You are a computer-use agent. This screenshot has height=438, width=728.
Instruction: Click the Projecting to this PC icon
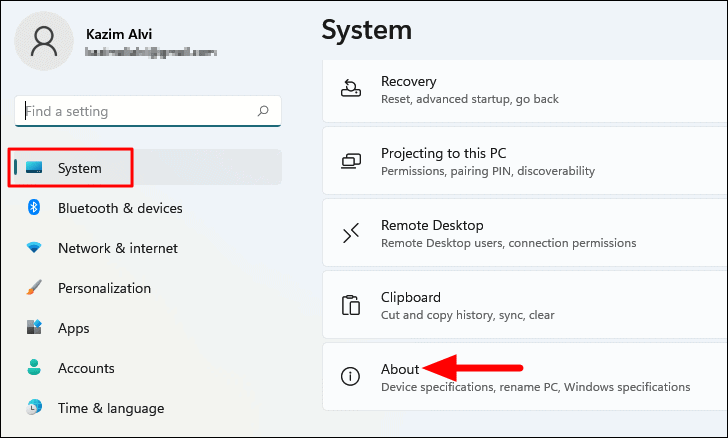pos(351,161)
